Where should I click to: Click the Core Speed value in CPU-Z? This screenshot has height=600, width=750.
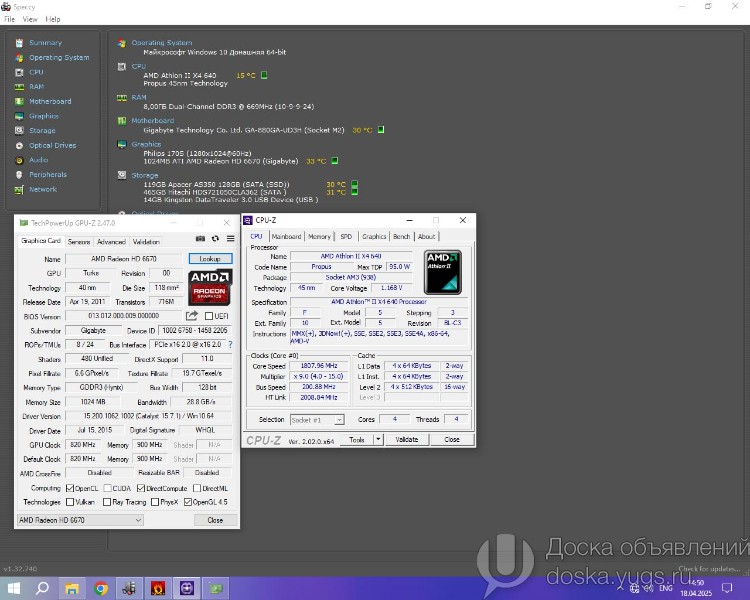pyautogui.click(x=319, y=366)
